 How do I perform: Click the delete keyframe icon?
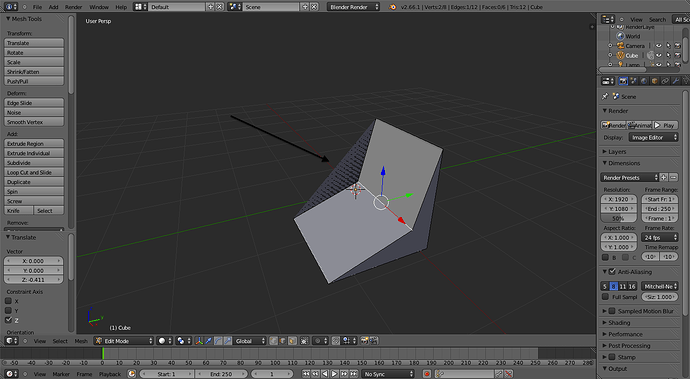[508, 374]
